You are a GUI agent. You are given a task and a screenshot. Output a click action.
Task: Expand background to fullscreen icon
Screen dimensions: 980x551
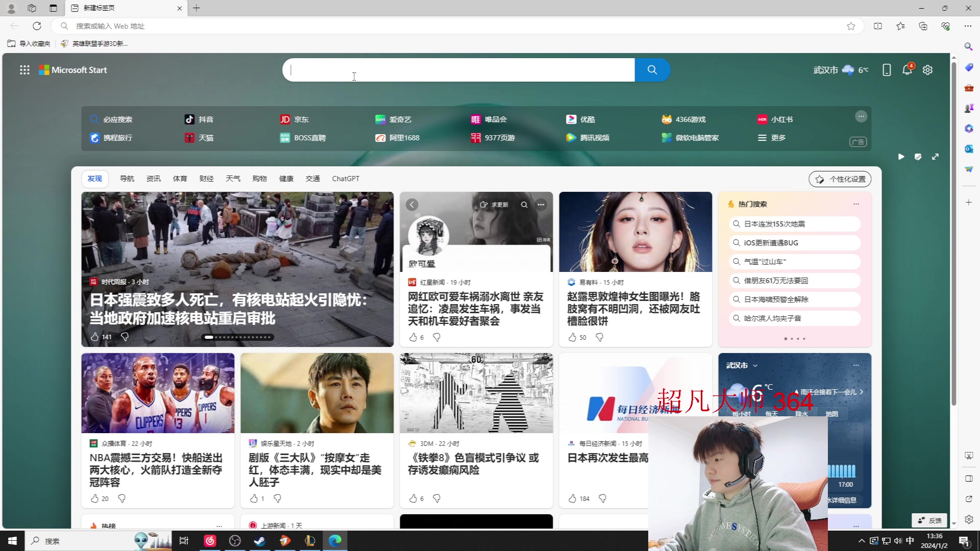click(935, 157)
